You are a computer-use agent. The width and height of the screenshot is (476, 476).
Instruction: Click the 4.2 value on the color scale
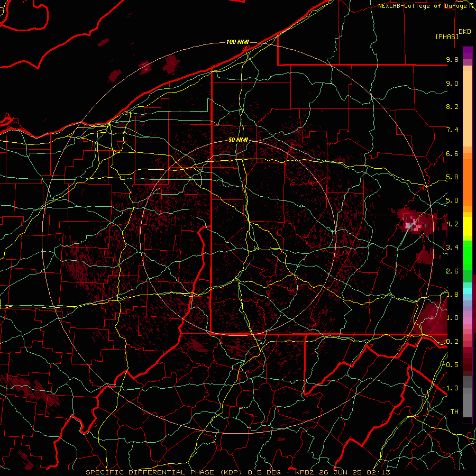click(452, 224)
